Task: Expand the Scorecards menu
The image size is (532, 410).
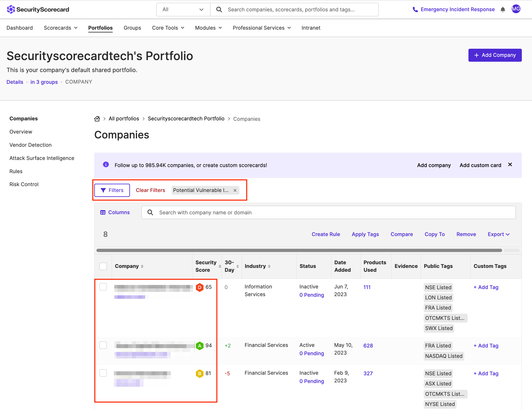Action: [61, 28]
